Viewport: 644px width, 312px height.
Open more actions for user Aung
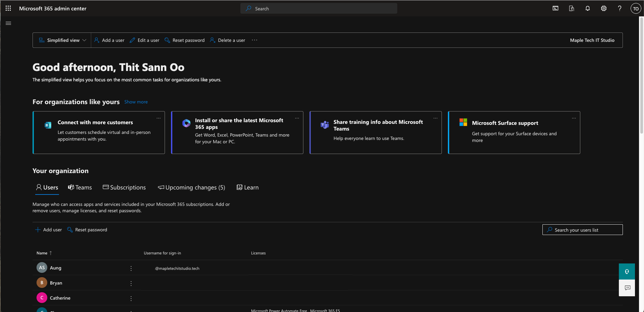pyautogui.click(x=131, y=268)
